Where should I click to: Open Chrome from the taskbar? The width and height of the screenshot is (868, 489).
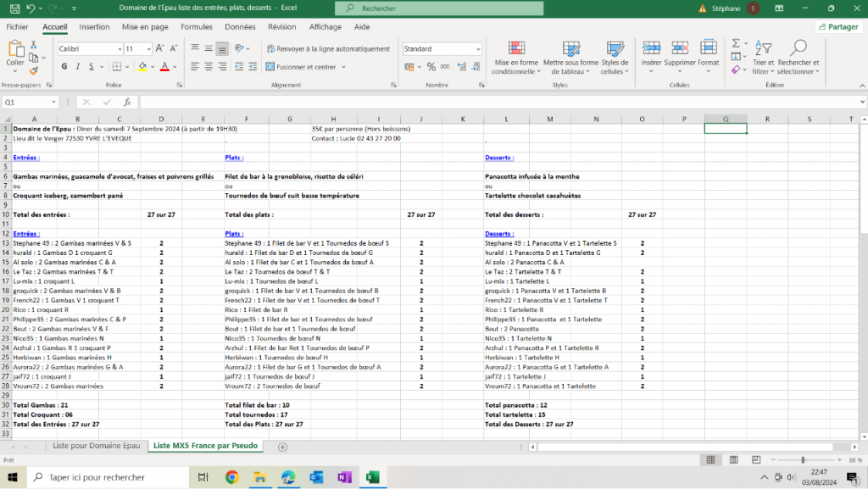pyautogui.click(x=231, y=477)
